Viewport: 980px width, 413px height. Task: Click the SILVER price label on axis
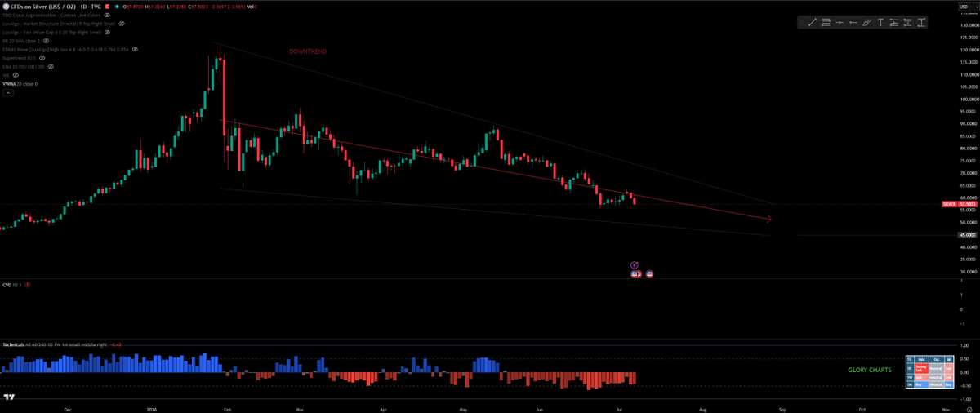pyautogui.click(x=950, y=204)
